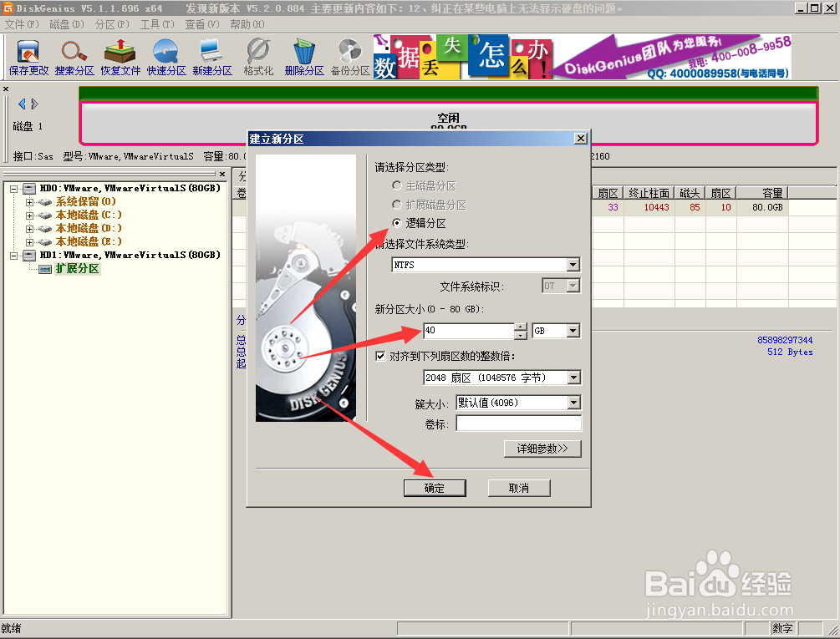Expand 系统保留(0) tree node
The image size is (840, 639).
(x=30, y=202)
